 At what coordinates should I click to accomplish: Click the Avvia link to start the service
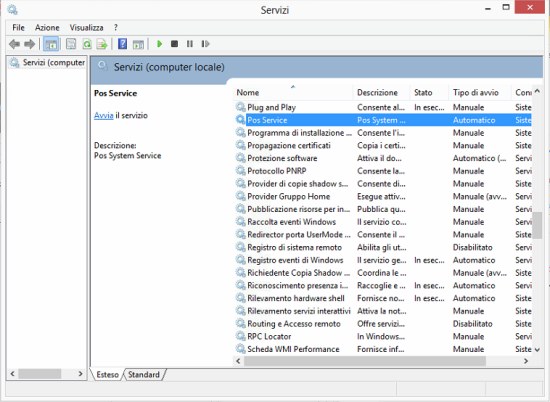[103, 115]
